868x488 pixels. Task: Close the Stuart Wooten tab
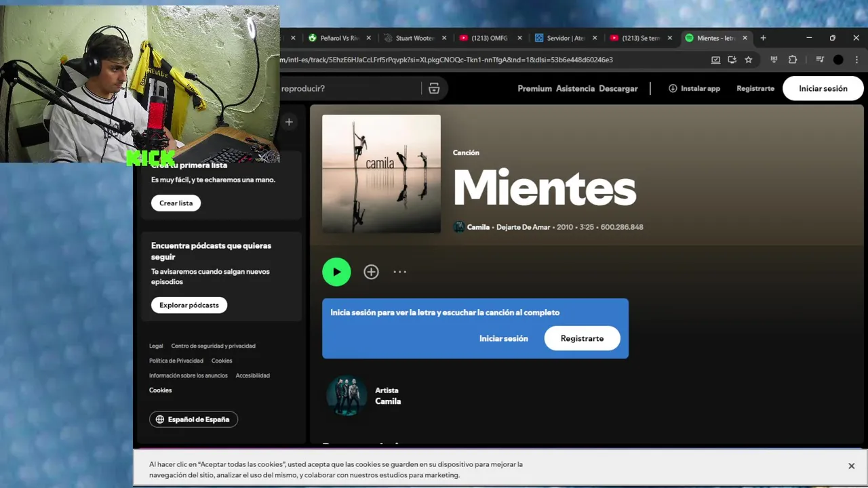445,38
